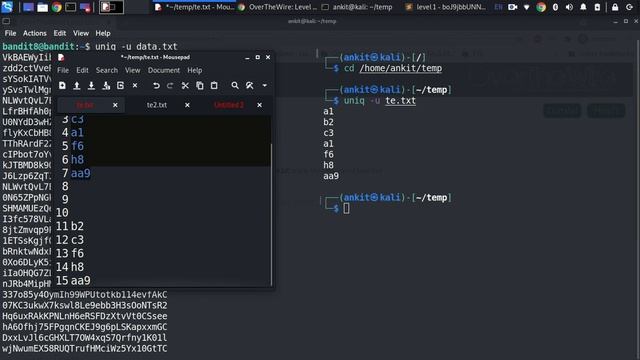
Task: Click the close-document X icon in Mousepad toolbar
Action: (135, 85)
